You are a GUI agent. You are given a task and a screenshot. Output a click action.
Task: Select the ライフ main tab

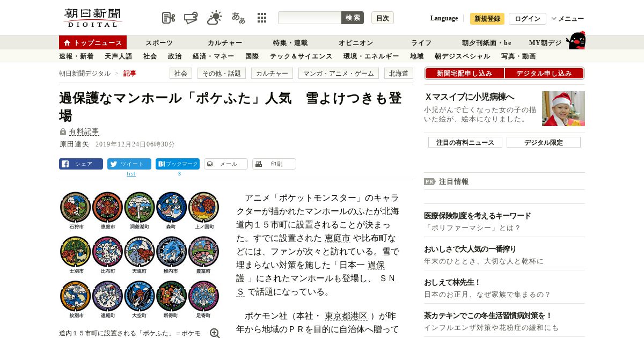421,42
